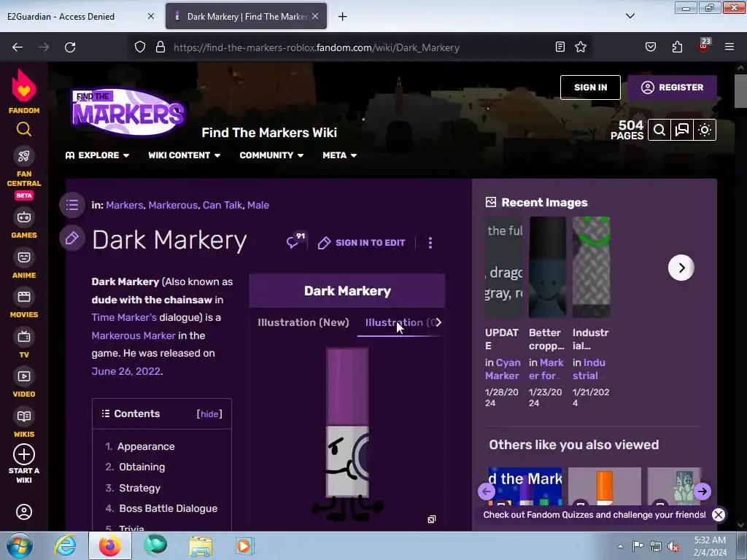Viewport: 747px width, 560px height.
Task: Click ad blocker extension badge 23
Action: click(704, 46)
